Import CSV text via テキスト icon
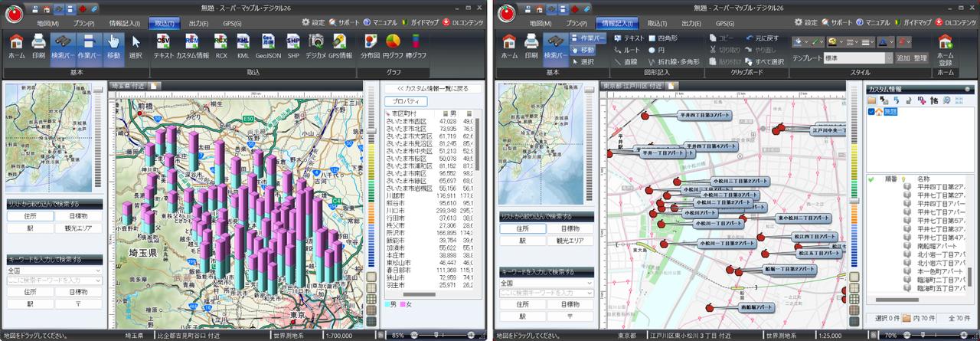This screenshot has width=980, height=341. tap(163, 46)
